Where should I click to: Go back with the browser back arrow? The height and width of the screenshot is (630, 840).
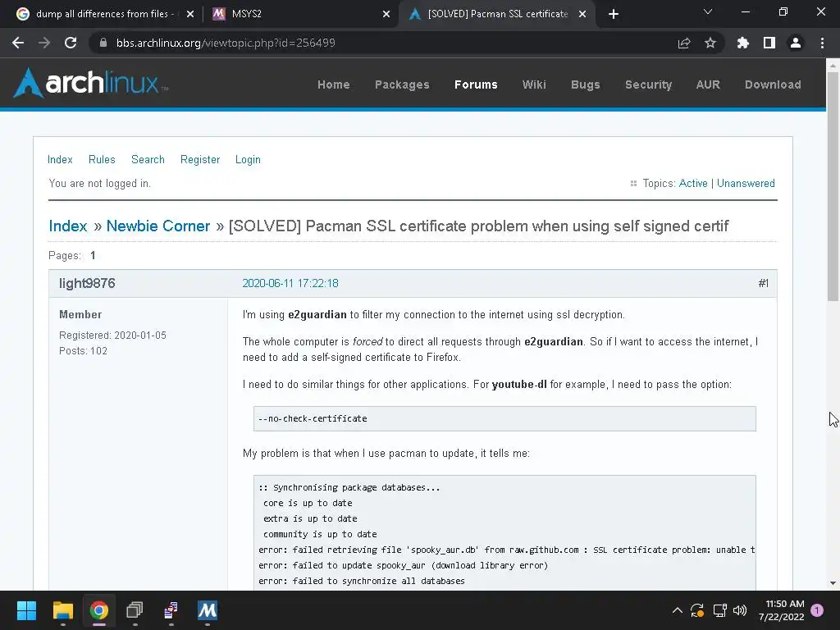18,43
